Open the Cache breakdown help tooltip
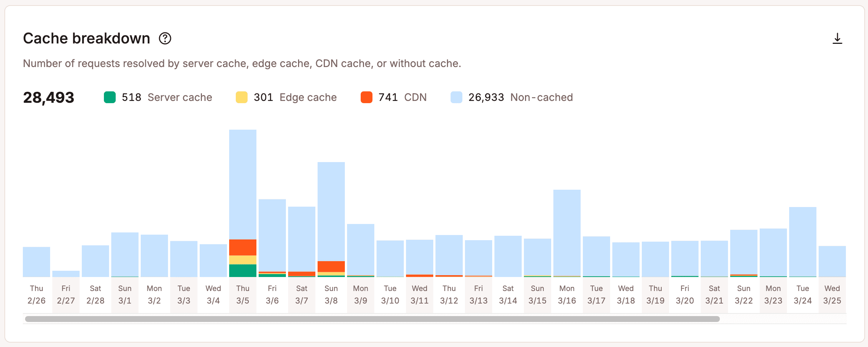This screenshot has width=868, height=347. (165, 38)
